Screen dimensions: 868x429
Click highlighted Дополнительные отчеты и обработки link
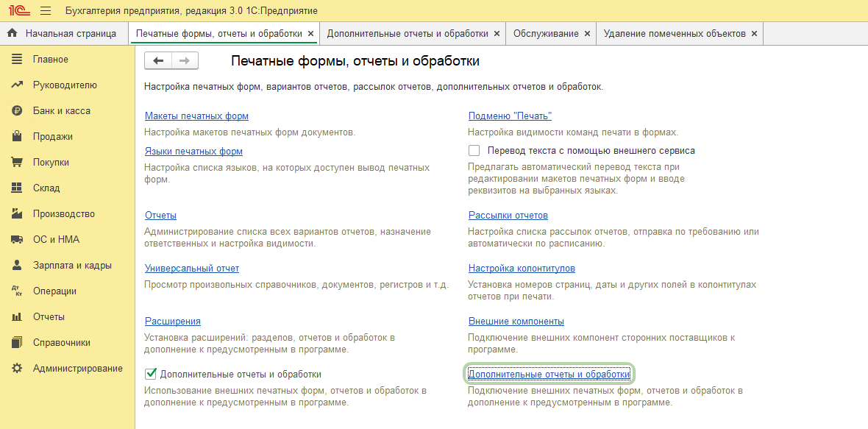click(x=549, y=375)
